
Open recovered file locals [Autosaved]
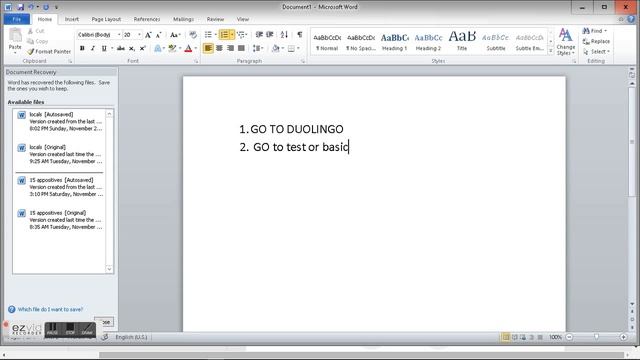pyautogui.click(x=60, y=121)
